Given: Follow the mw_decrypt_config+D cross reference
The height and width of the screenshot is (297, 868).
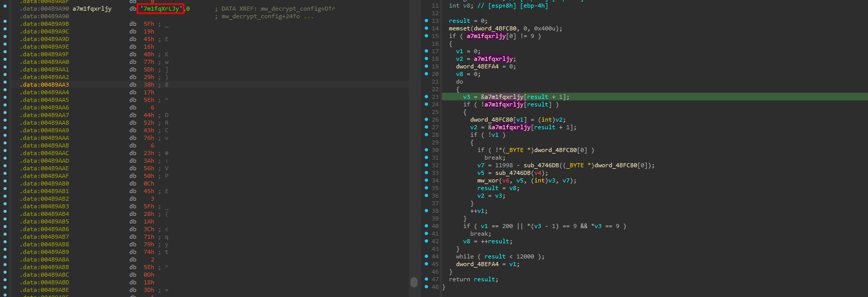Looking at the screenshot, I should 298,9.
